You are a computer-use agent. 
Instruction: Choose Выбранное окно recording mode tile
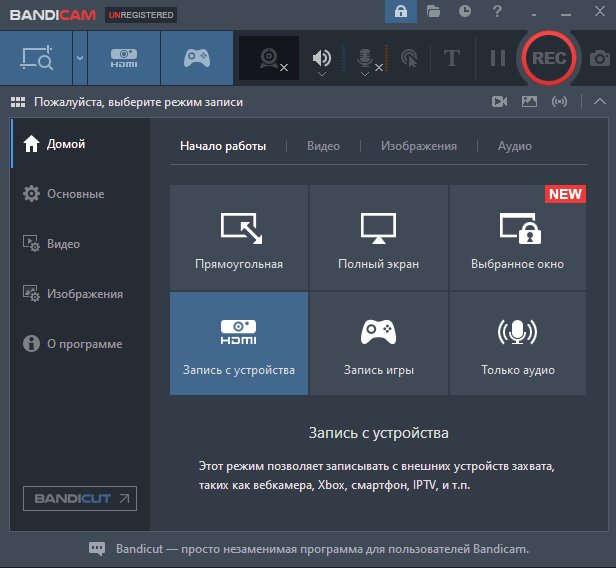pos(518,238)
